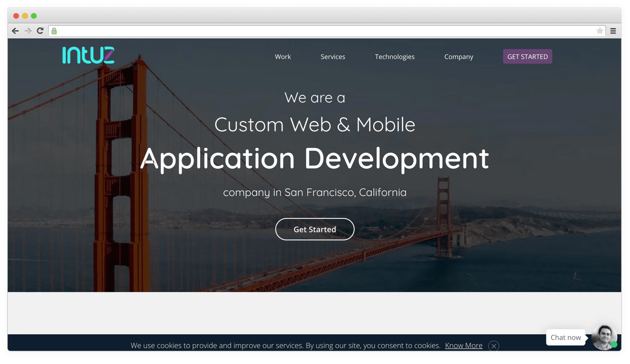The width and height of the screenshot is (630, 364).
Task: Dismiss the cookie notice with the X icon
Action: (494, 346)
